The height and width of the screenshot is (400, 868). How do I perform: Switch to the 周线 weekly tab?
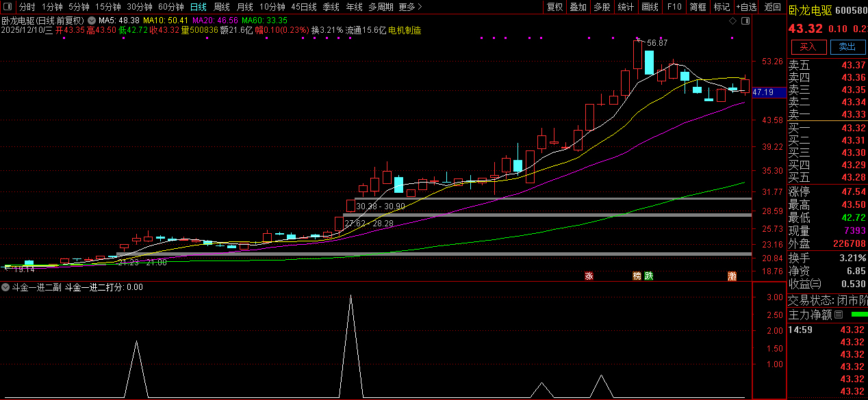pyautogui.click(x=221, y=7)
